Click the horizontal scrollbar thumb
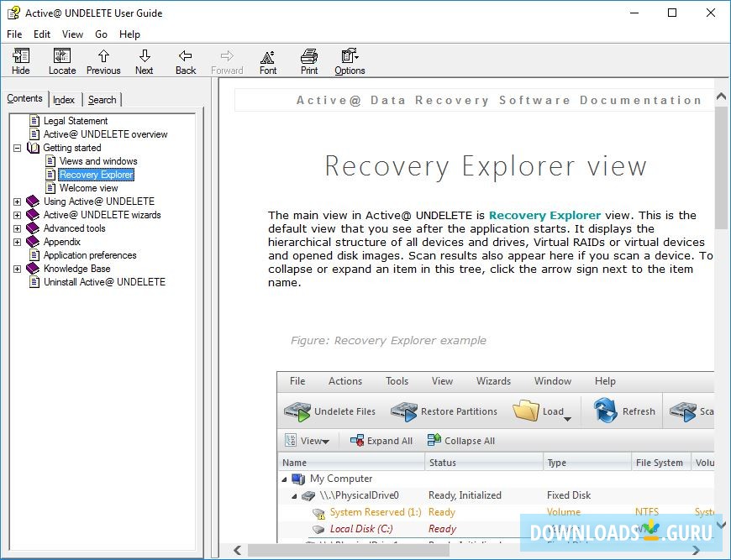 (x=349, y=550)
